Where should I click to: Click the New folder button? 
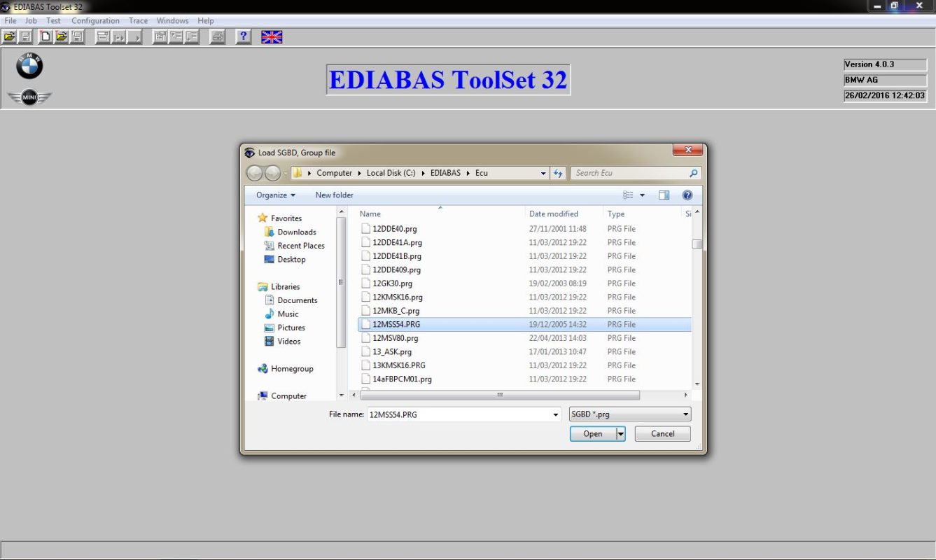coord(334,195)
